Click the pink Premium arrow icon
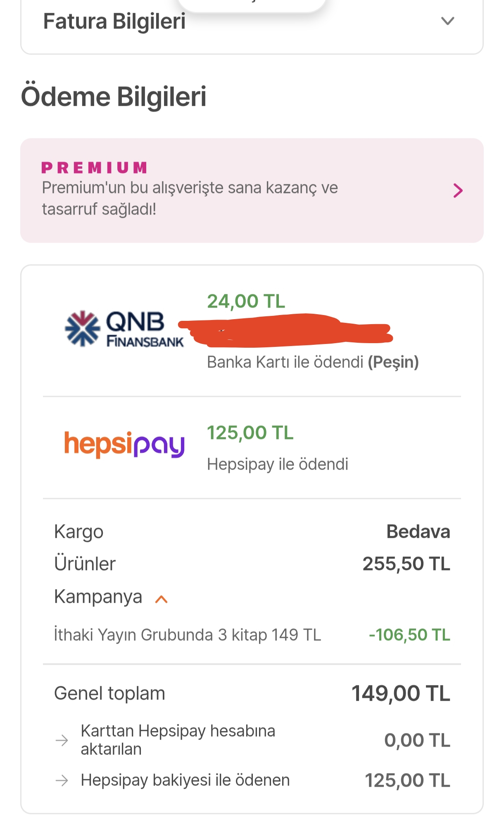This screenshot has width=504, height=831. (x=458, y=191)
